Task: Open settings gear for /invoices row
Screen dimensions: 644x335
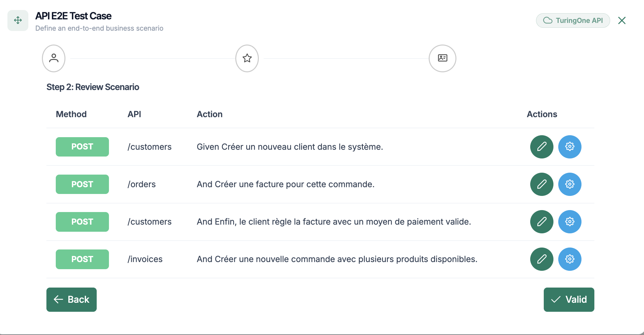Action: (x=570, y=259)
